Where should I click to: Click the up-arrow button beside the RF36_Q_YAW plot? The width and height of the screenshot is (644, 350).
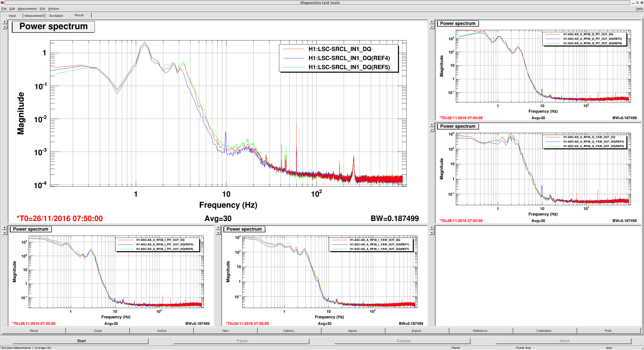(x=432, y=130)
